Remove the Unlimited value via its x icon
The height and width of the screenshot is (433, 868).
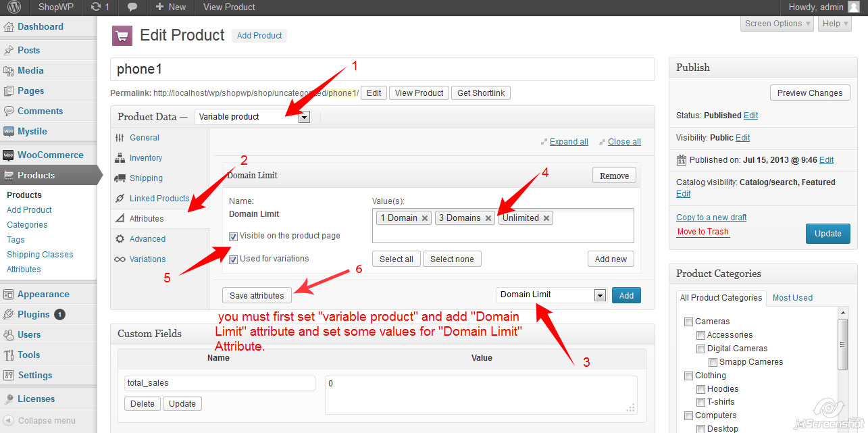548,218
